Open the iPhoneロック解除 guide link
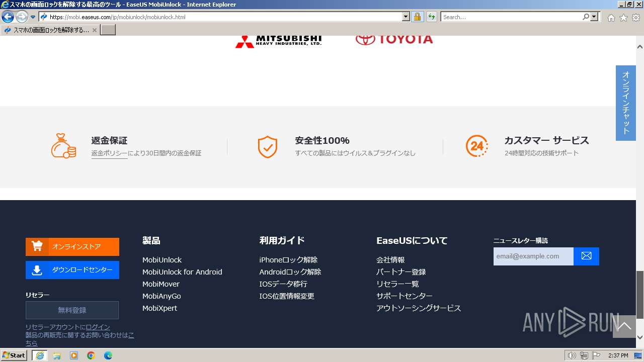 point(288,260)
